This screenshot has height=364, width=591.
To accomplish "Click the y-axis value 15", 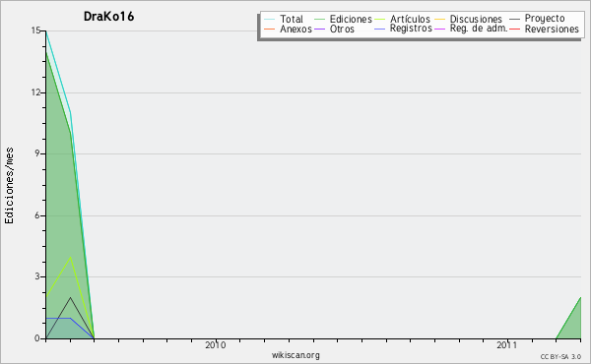I will [35, 30].
